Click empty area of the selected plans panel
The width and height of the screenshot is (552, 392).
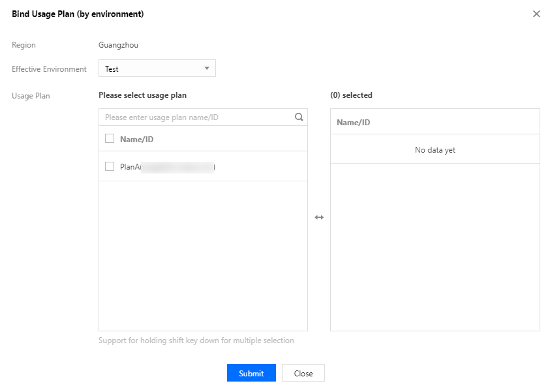point(435,248)
